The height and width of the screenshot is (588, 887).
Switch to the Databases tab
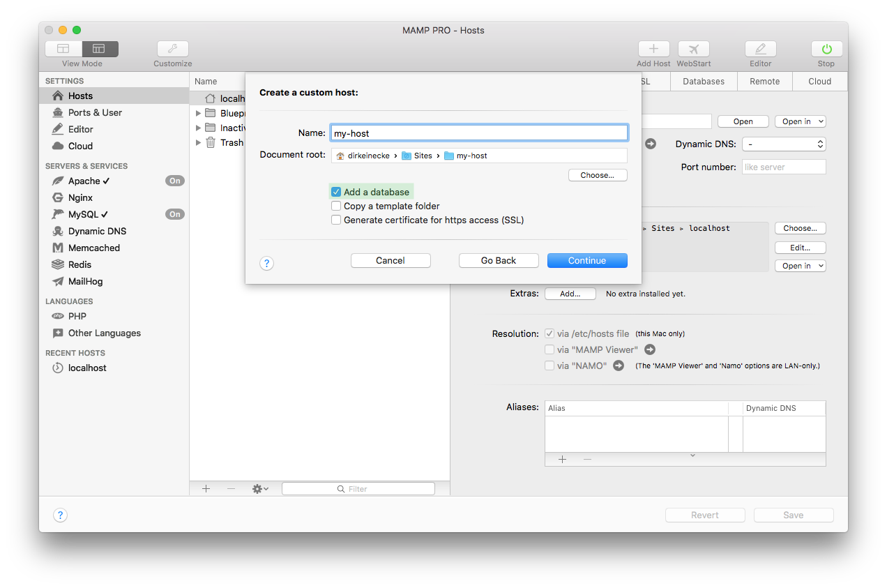tap(703, 81)
